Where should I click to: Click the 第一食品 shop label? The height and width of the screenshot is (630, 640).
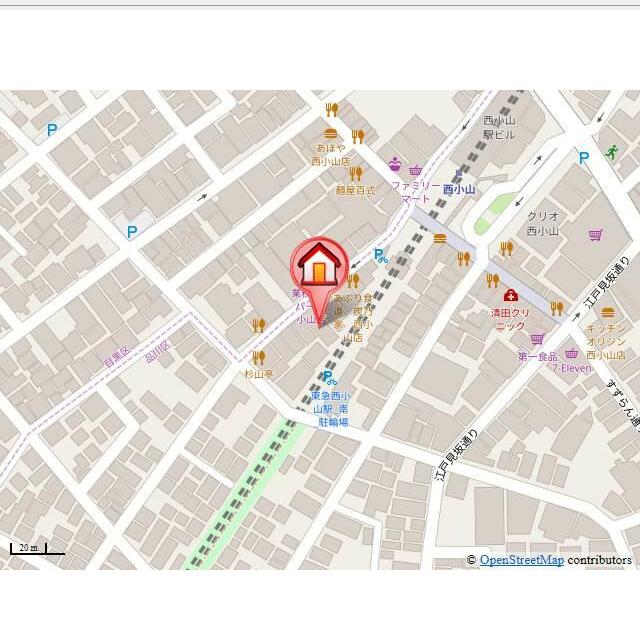pyautogui.click(x=537, y=356)
